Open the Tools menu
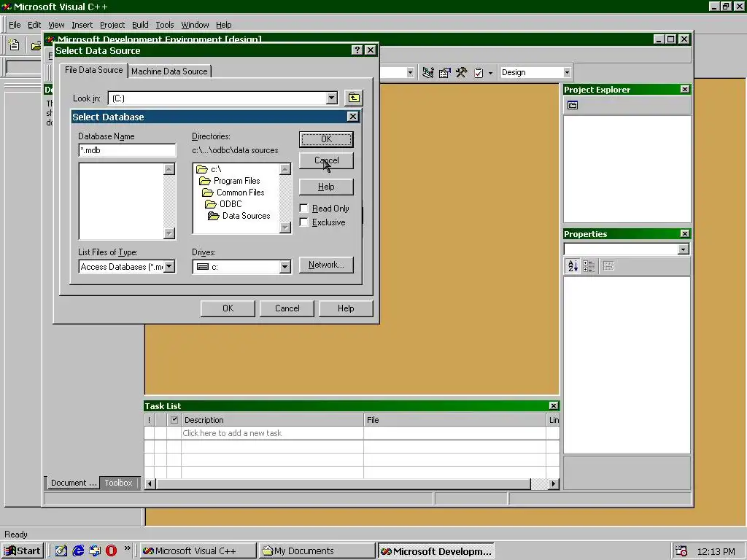 [x=164, y=25]
